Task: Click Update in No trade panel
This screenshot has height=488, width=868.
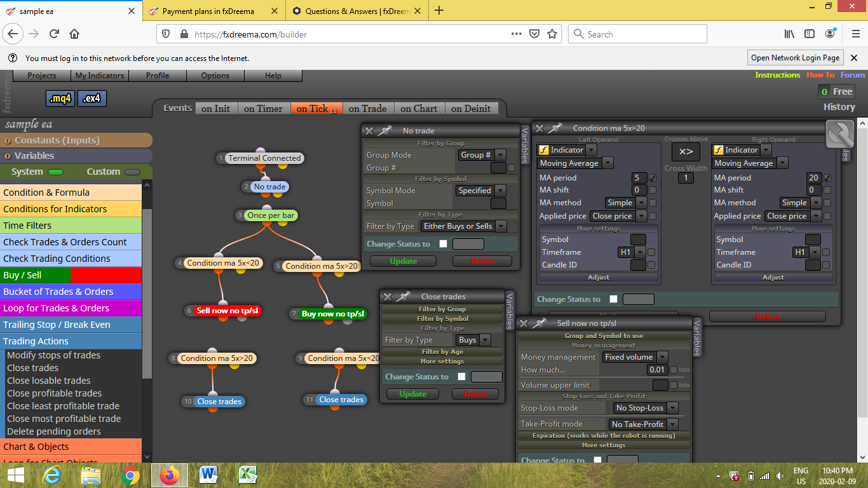Action: tap(403, 261)
